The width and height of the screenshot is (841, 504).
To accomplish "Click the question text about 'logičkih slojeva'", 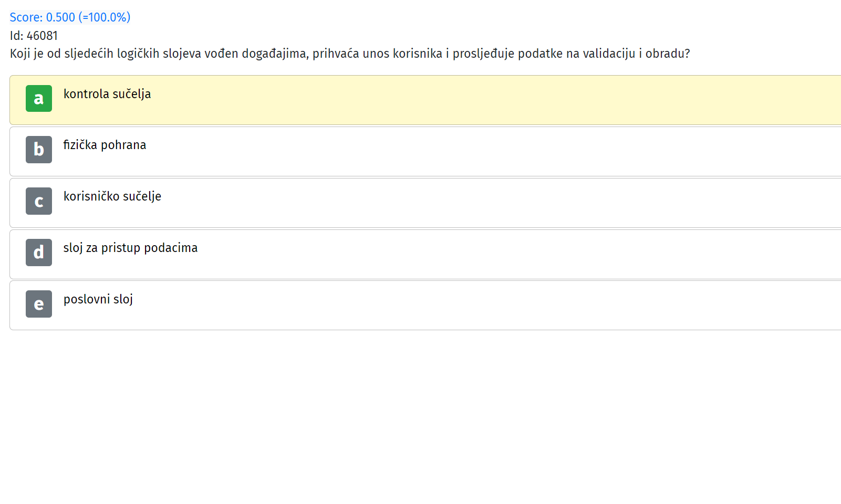I will (x=350, y=54).
